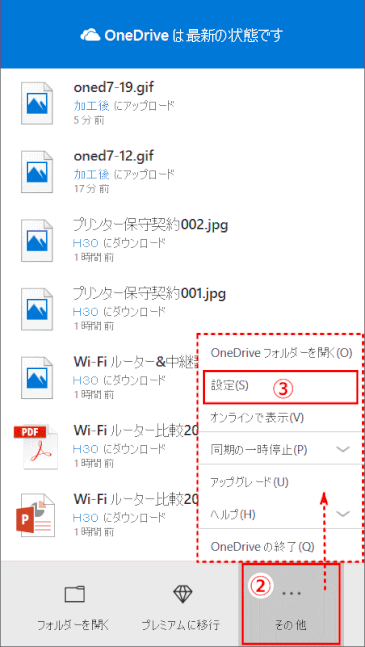
Task: Open プリンター保守契約001.jpg file name
Action: (x=149, y=294)
